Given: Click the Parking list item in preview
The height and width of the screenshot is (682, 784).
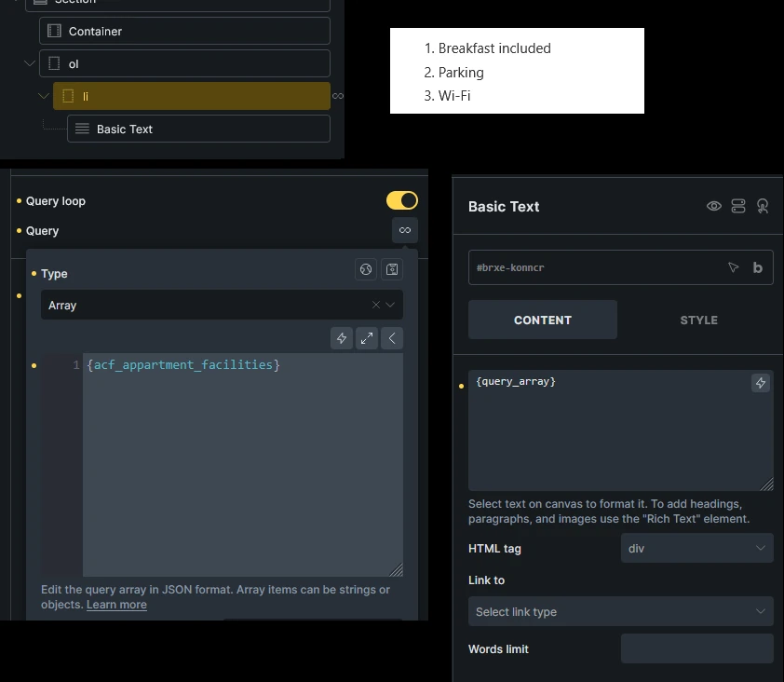Looking at the screenshot, I should point(454,73).
